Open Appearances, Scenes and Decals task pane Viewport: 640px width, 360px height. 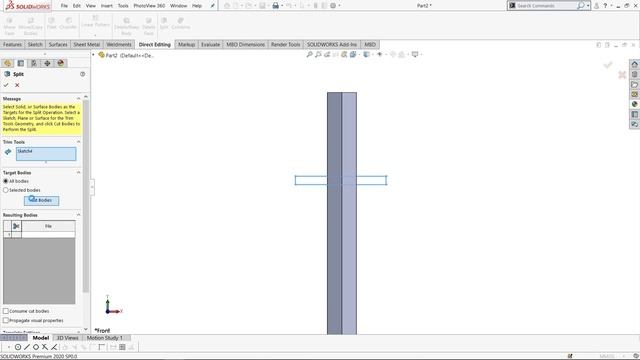click(x=634, y=104)
